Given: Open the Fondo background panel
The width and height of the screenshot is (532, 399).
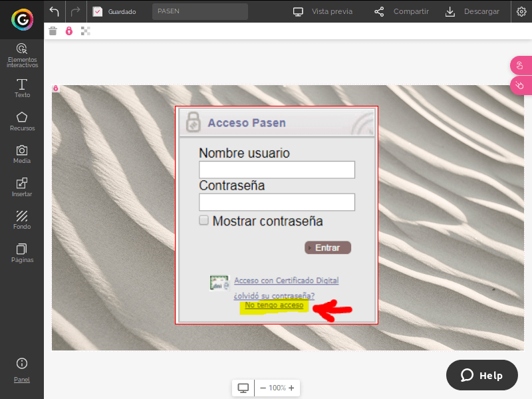Looking at the screenshot, I should point(22,220).
